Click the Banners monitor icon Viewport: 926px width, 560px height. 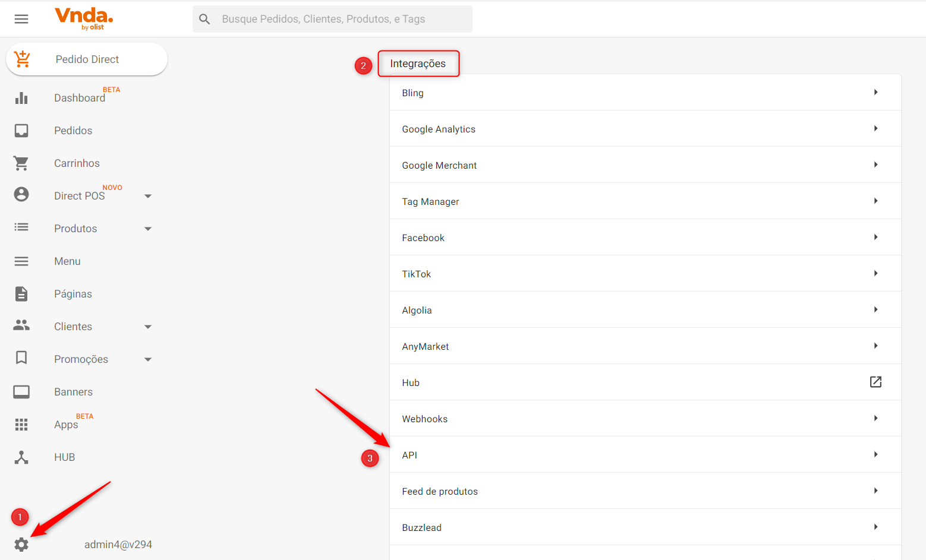point(21,392)
